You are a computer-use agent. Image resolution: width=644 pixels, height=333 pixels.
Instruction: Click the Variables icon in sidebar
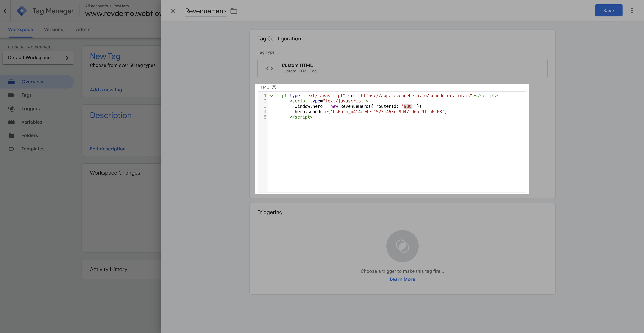(11, 122)
